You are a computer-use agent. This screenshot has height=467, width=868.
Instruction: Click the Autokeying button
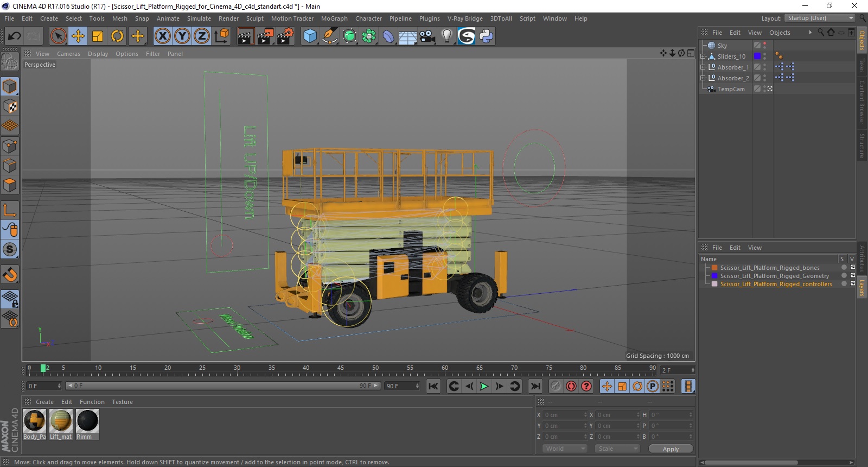coord(571,386)
